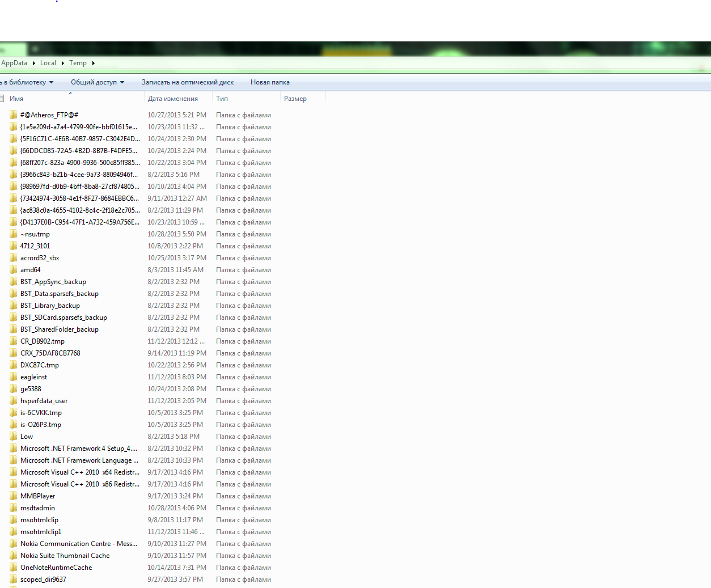Toggle the select-all checkbox beside Имя header
The width and height of the screenshot is (711, 588).
(2, 99)
